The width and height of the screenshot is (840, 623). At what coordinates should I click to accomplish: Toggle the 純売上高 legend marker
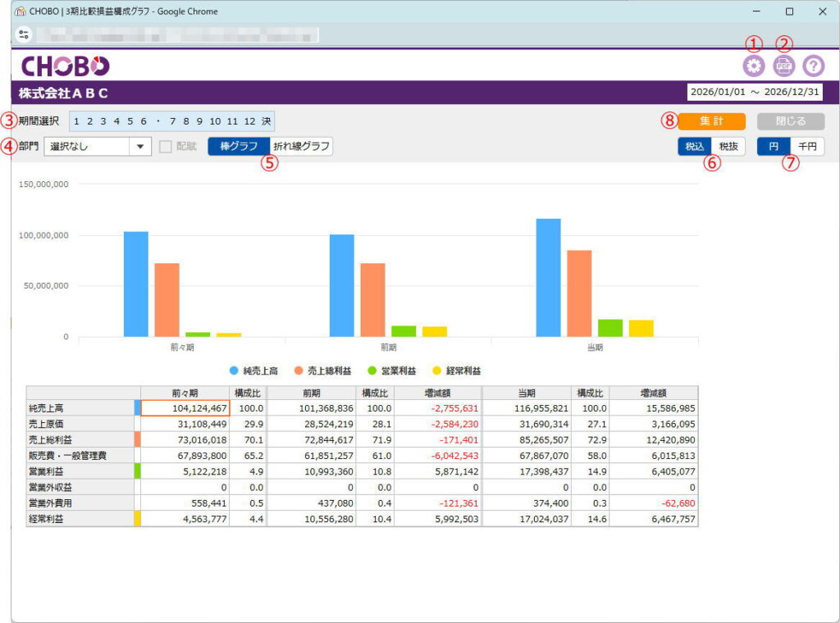coord(235,371)
